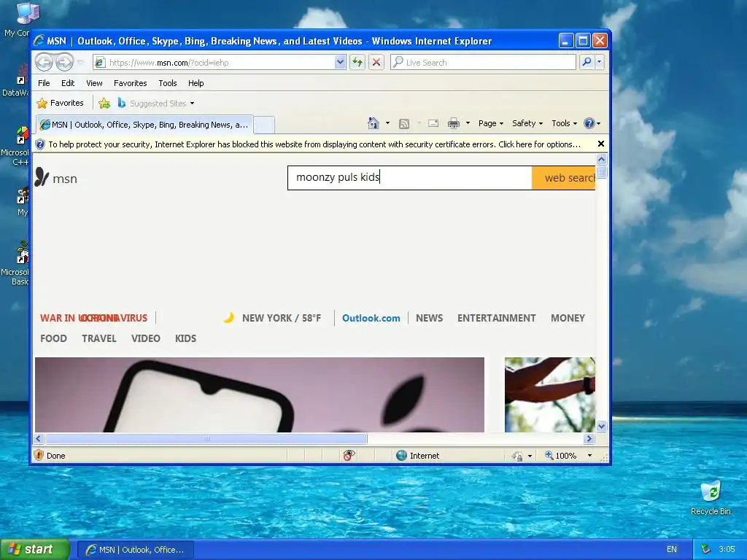747x560 pixels.
Task: Click the msn butterfly logo
Action: pyautogui.click(x=42, y=177)
